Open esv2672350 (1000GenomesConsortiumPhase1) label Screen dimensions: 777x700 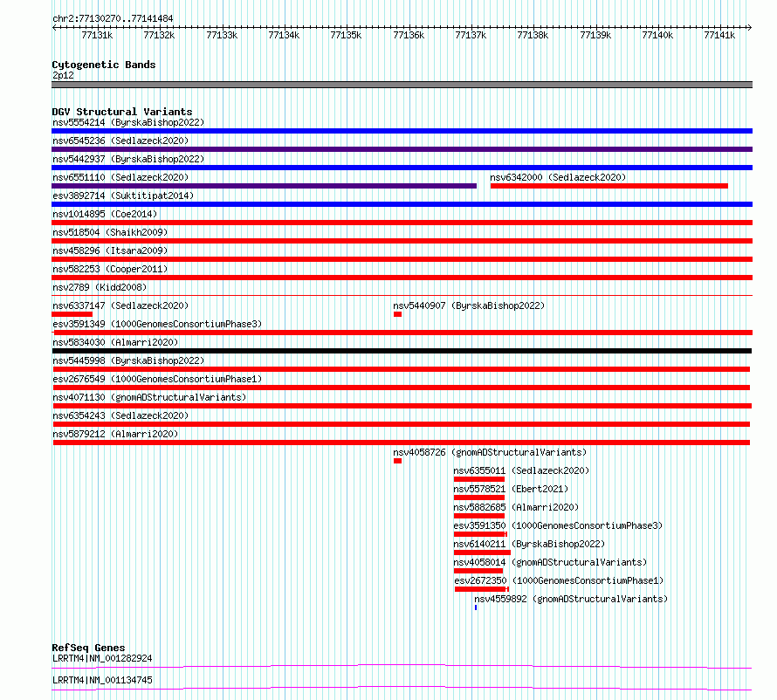[559, 580]
